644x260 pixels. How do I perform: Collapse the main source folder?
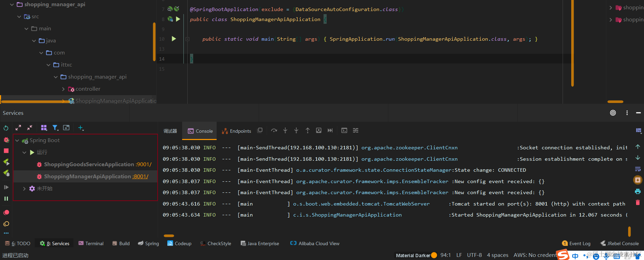[26, 29]
